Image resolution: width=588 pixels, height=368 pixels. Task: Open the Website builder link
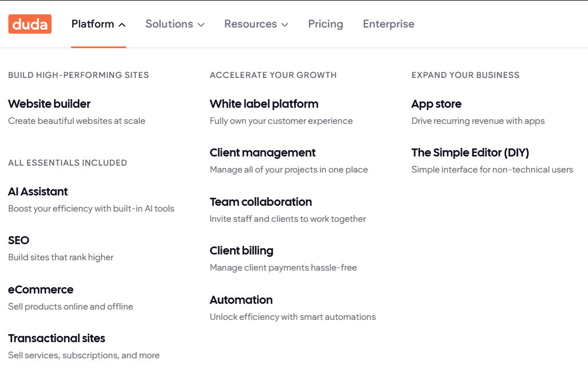49,104
